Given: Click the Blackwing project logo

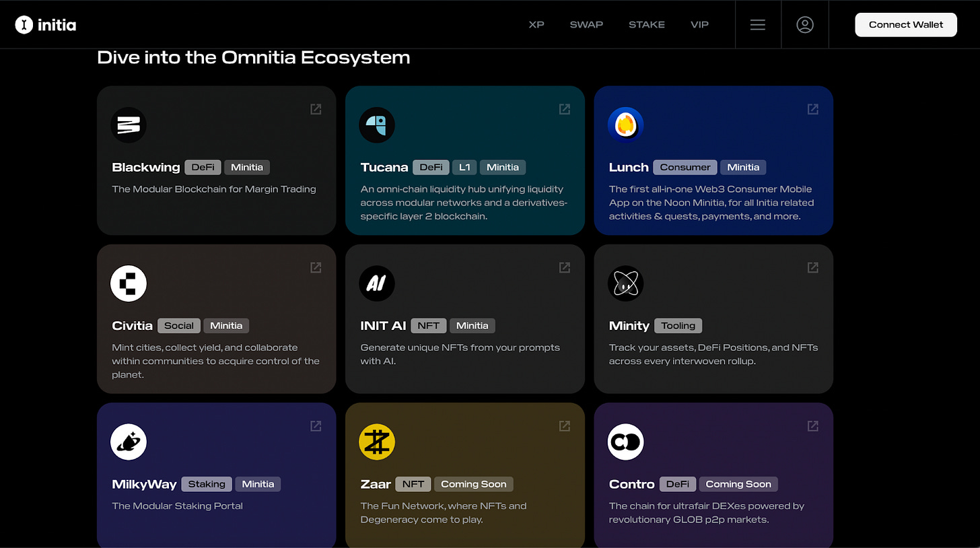Looking at the screenshot, I should (x=129, y=125).
